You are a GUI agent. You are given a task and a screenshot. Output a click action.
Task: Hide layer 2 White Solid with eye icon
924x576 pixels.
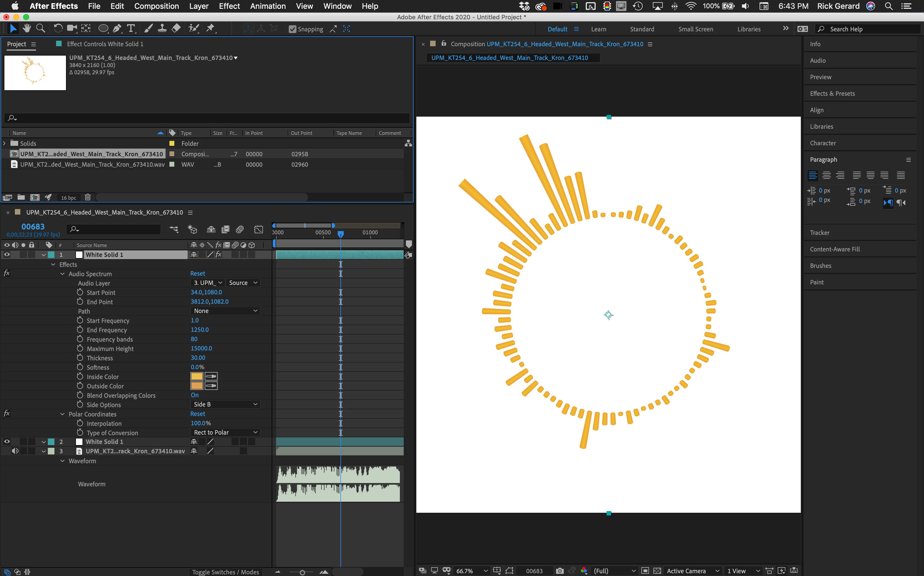[7, 441]
